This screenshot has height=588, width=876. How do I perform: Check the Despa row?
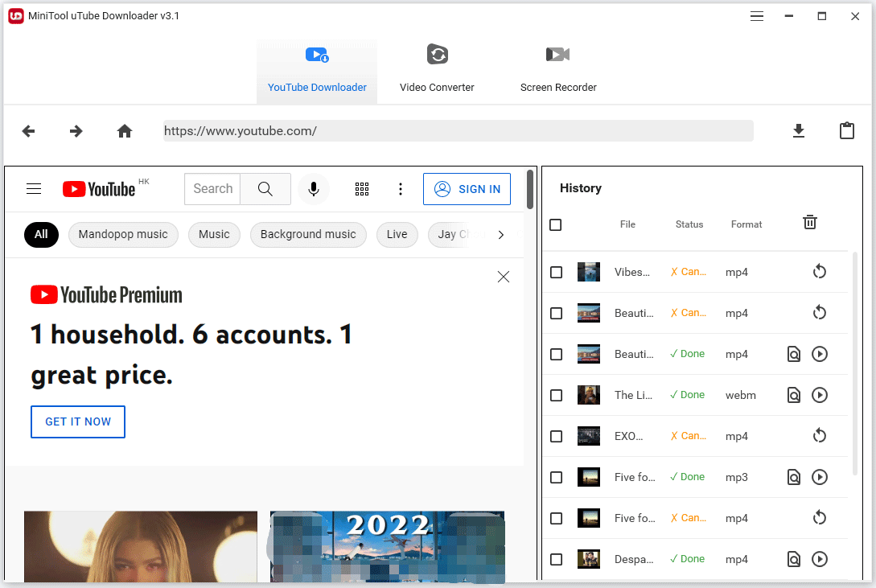point(556,559)
